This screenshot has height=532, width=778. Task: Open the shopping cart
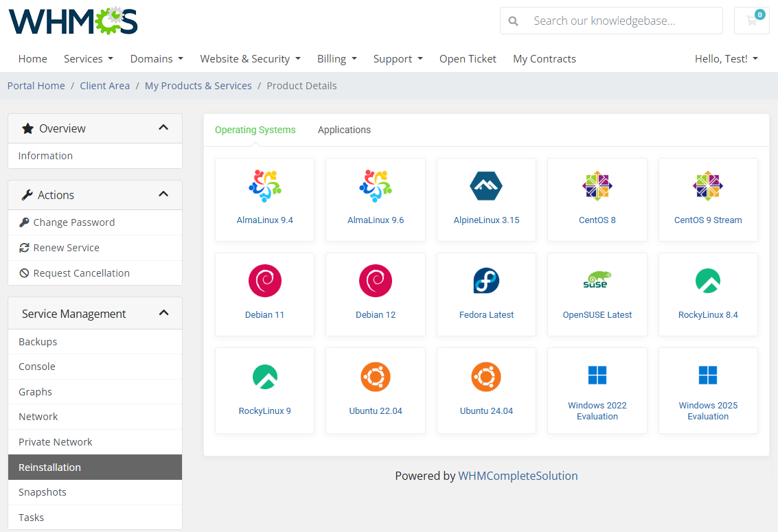click(751, 21)
